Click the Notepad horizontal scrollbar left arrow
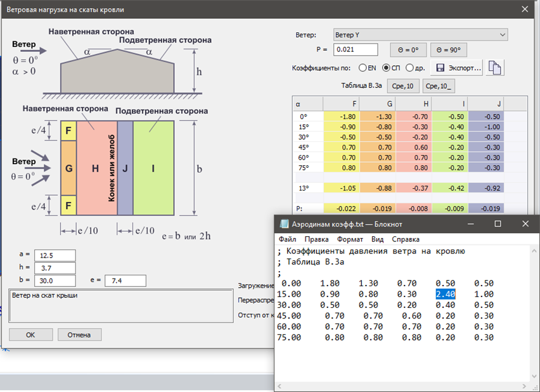 tap(280, 386)
